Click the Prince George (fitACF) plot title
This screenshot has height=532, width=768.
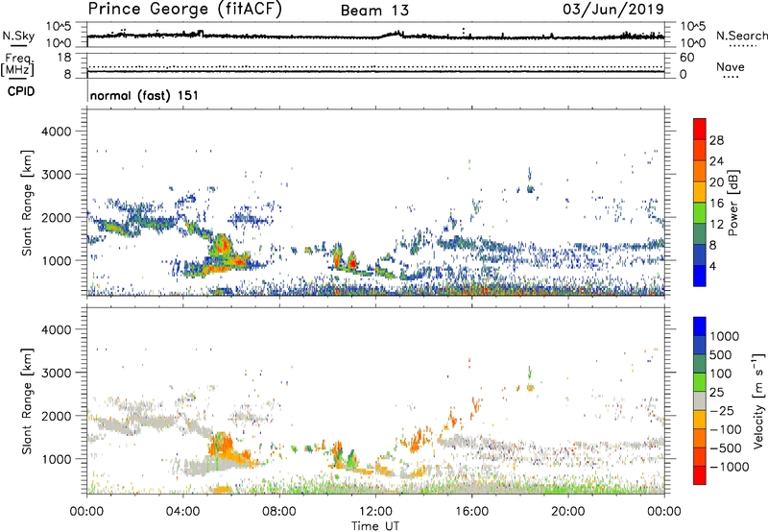click(x=185, y=9)
